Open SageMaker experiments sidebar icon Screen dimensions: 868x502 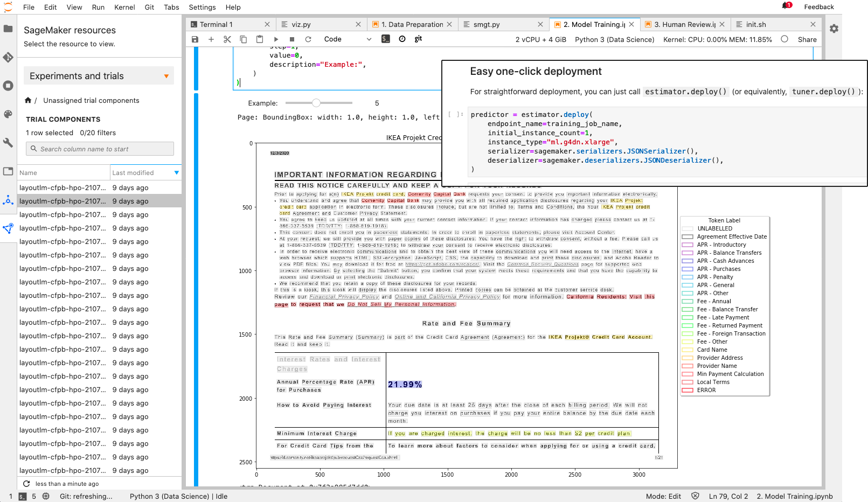click(8, 228)
